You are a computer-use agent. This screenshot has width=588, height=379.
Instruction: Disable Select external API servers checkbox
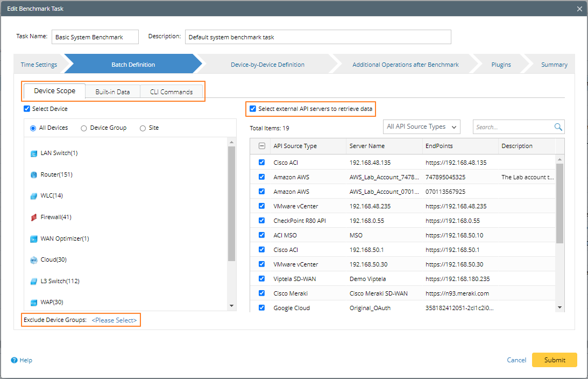[x=253, y=109]
